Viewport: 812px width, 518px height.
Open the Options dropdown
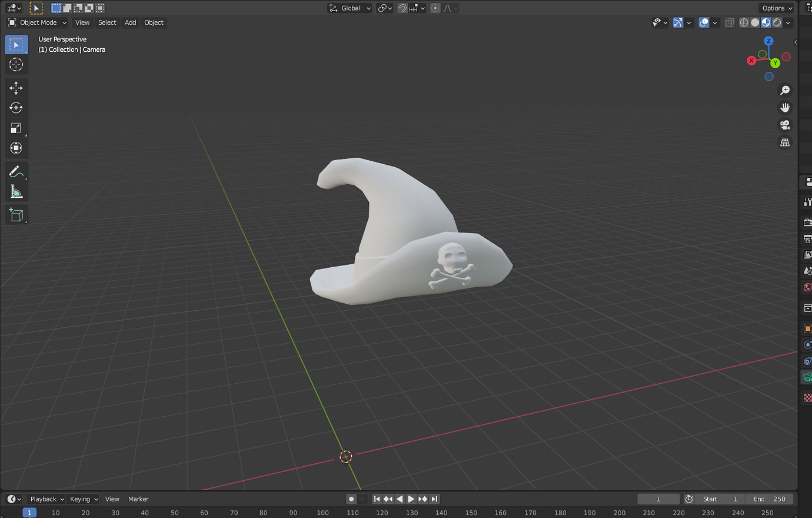[x=777, y=8]
